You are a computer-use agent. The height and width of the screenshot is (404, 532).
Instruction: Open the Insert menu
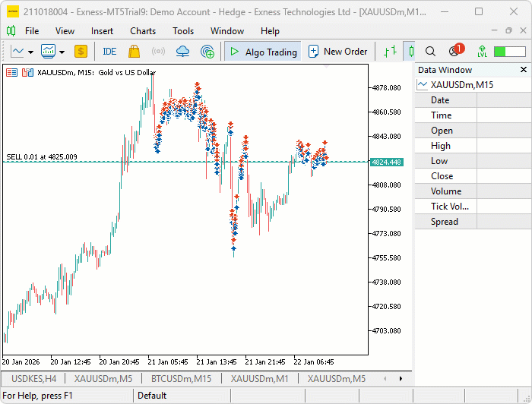(x=102, y=31)
